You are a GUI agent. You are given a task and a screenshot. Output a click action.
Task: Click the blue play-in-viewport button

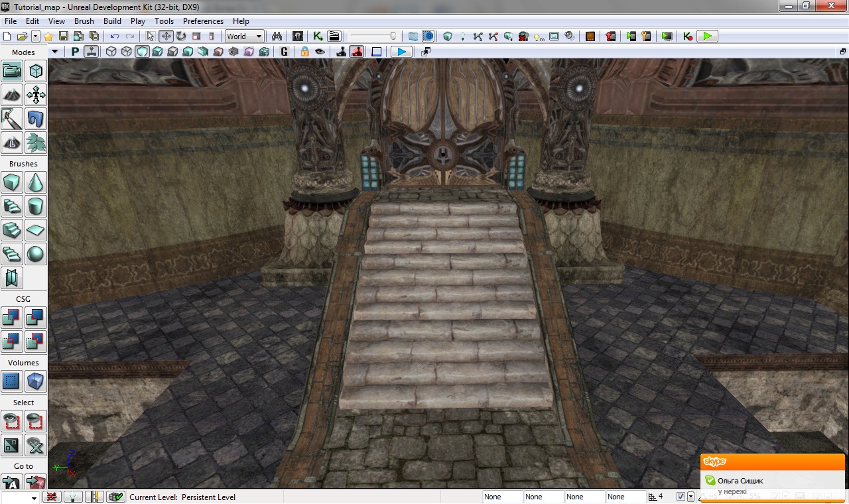click(x=401, y=52)
